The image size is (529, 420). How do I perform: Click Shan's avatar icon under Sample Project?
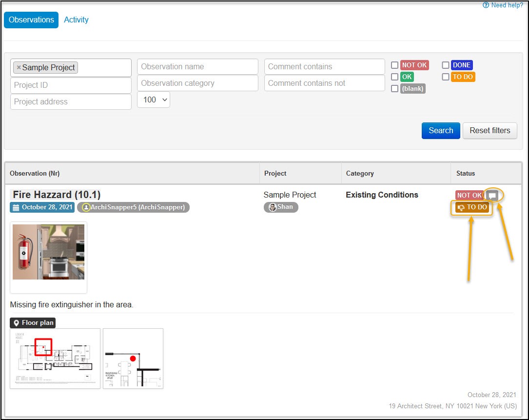coord(273,207)
